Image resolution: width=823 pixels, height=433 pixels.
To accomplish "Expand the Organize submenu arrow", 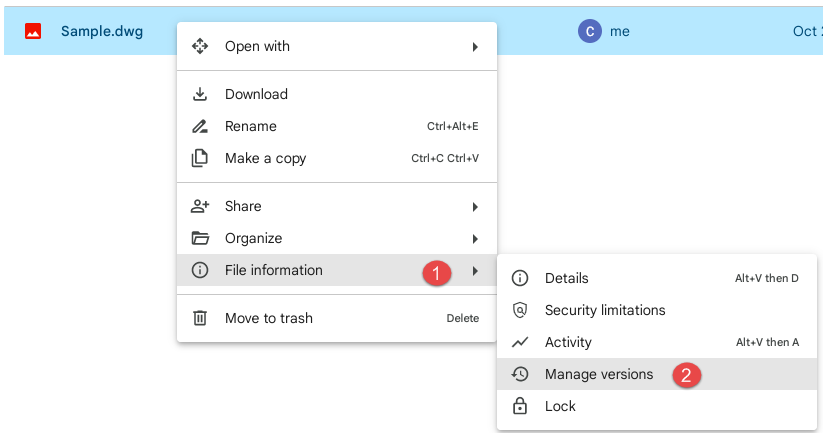I will 475,239.
